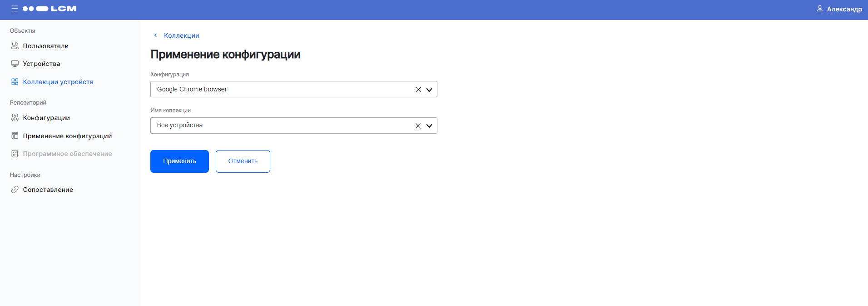
Task: Follow the Коллекции breadcrumb link
Action: [182, 35]
